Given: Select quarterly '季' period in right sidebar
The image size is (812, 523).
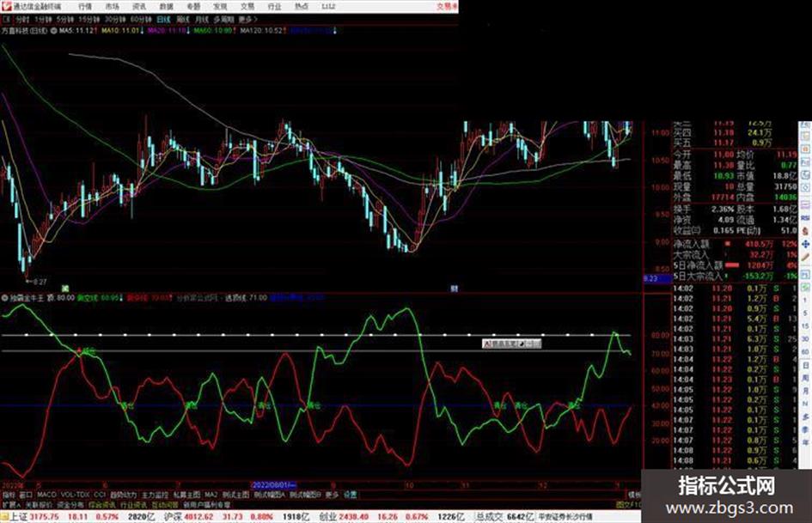Looking at the screenshot, I should [x=805, y=429].
